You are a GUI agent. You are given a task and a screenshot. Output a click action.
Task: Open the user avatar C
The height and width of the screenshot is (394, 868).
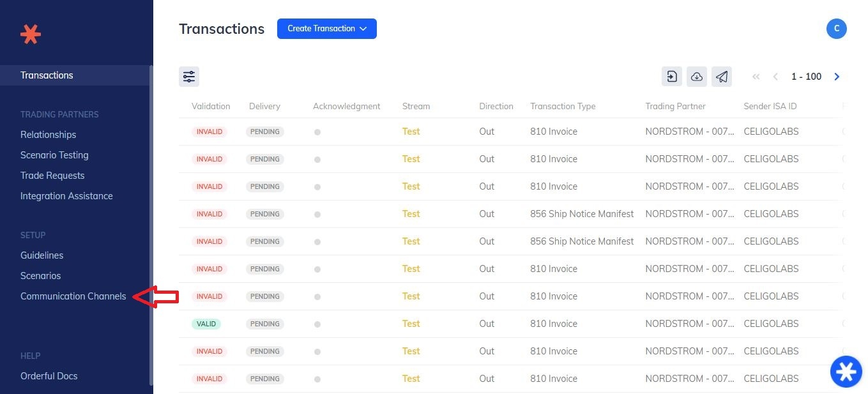[836, 29]
